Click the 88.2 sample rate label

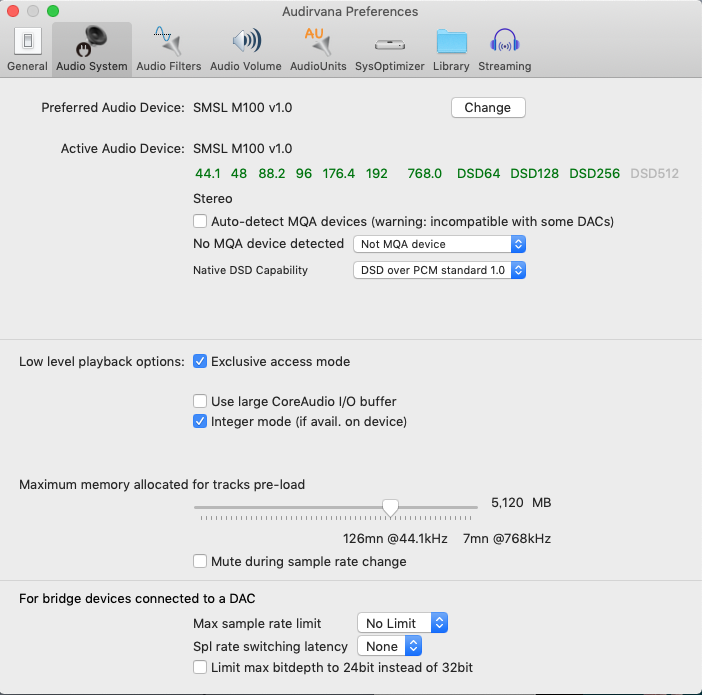coord(272,173)
